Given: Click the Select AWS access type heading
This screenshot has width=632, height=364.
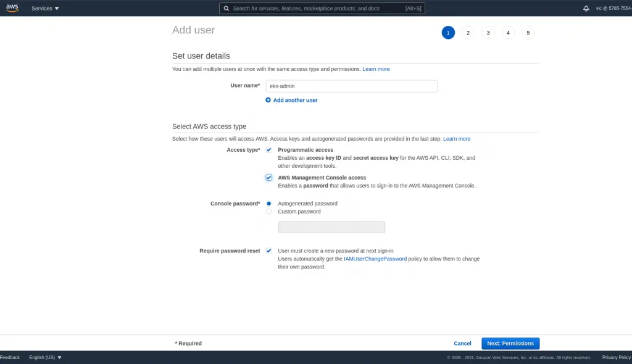Looking at the screenshot, I should 209,126.
